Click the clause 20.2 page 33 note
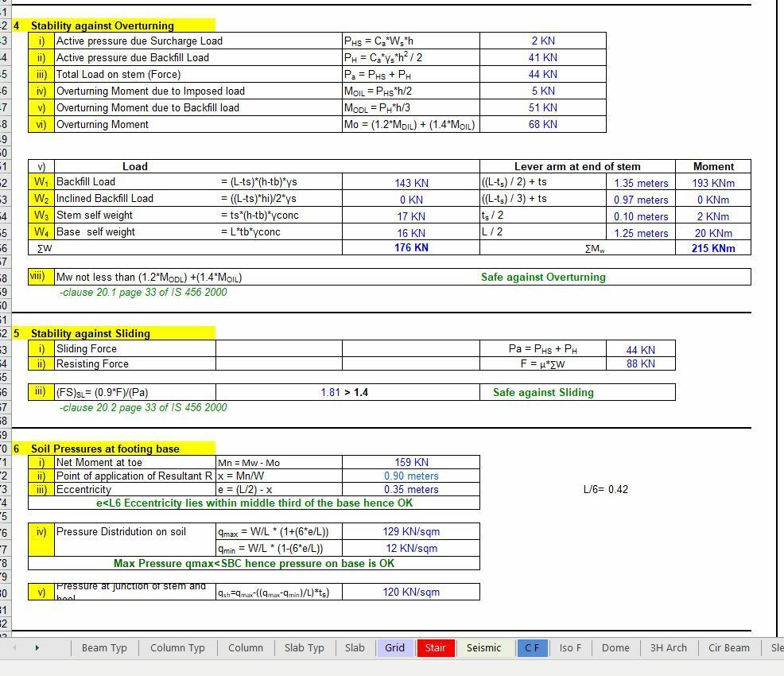 click(143, 408)
